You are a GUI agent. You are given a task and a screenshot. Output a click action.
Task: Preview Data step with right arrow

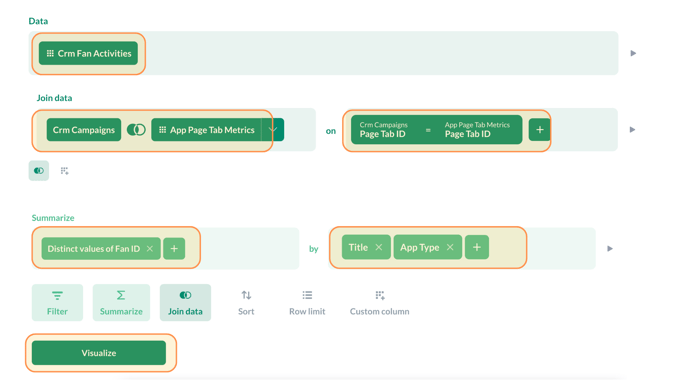pyautogui.click(x=633, y=54)
